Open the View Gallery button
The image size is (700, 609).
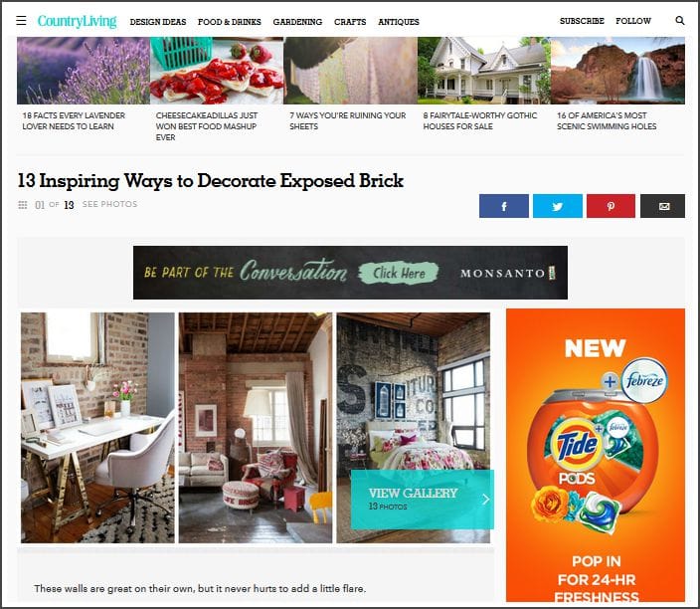[x=423, y=500]
